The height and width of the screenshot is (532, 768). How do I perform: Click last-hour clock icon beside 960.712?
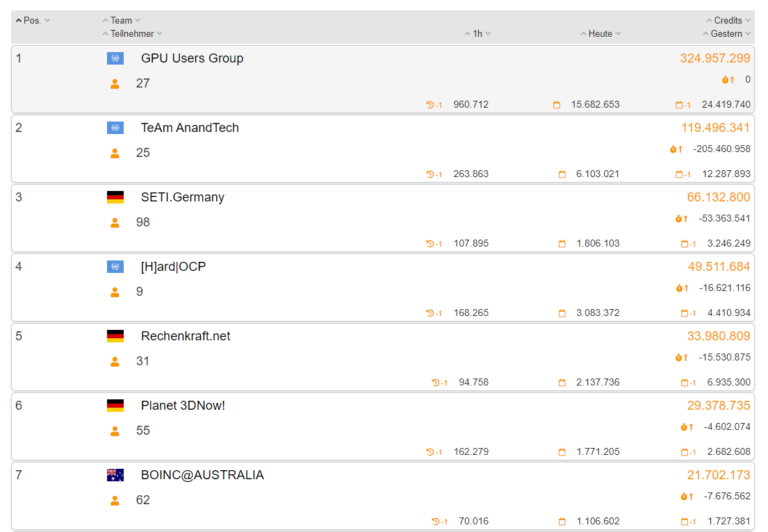click(433, 105)
